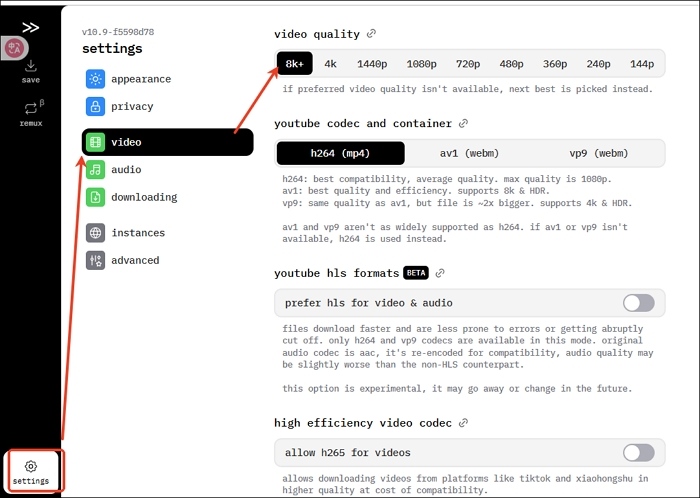Click the privacy lock icon

coord(95,106)
